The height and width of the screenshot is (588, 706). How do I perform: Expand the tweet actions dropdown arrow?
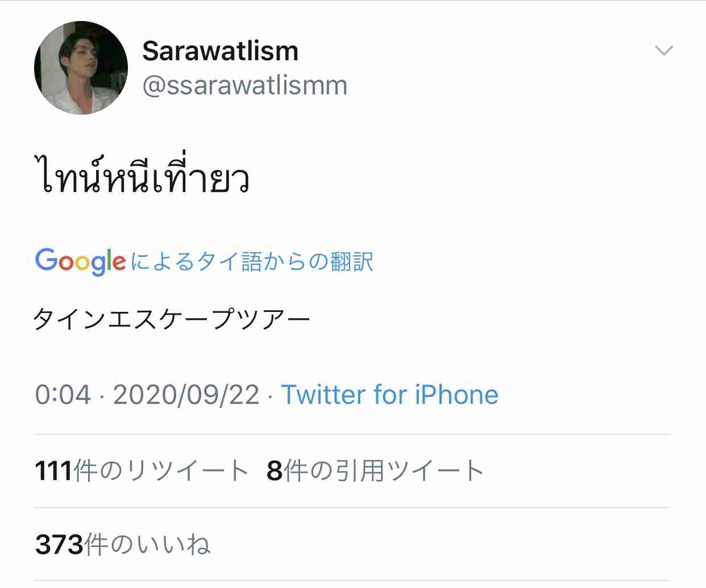pos(664,51)
